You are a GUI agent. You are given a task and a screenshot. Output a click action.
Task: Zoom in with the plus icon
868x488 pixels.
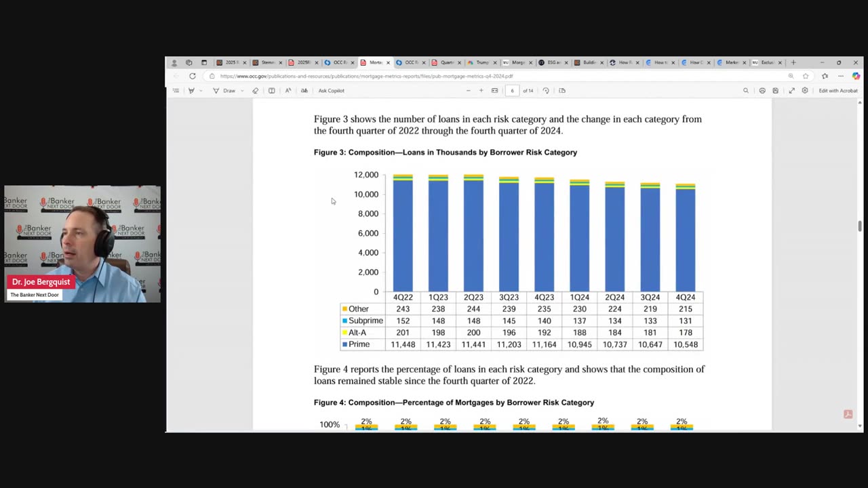pyautogui.click(x=481, y=90)
